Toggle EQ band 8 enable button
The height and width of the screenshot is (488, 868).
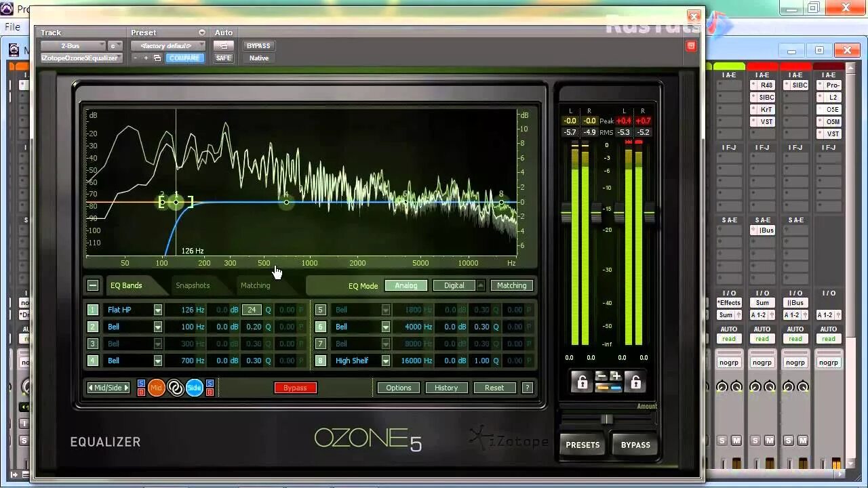click(x=320, y=361)
